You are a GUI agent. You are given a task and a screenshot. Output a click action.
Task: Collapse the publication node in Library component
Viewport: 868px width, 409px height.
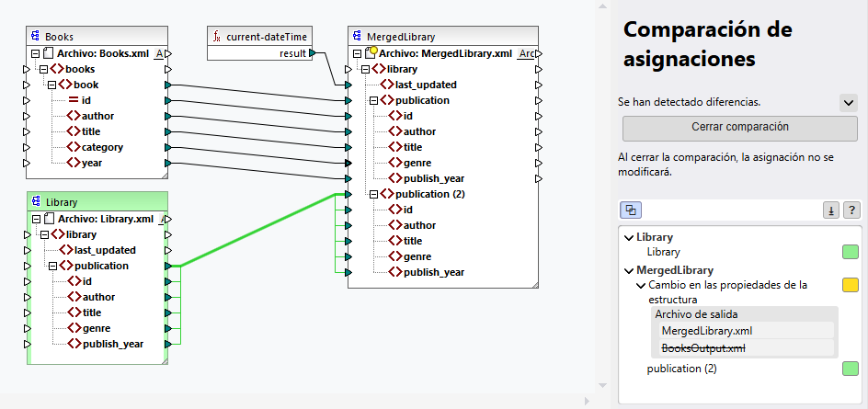[x=52, y=266]
